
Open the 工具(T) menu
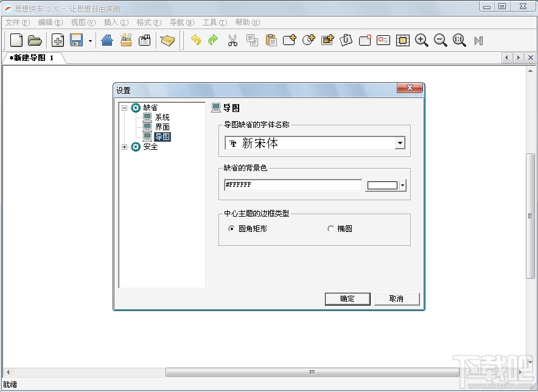[x=215, y=23]
